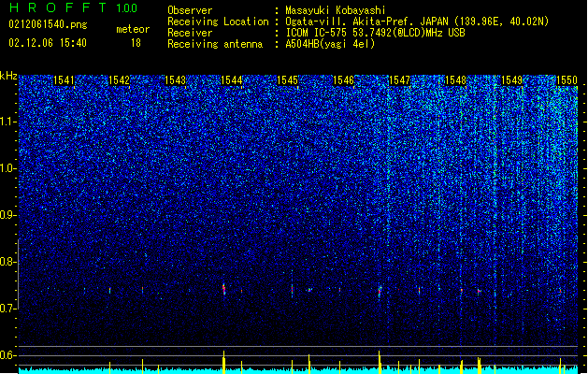This screenshot has height=374, width=588.
Task: Click the meteor echo just before 1547
Action: [380, 292]
